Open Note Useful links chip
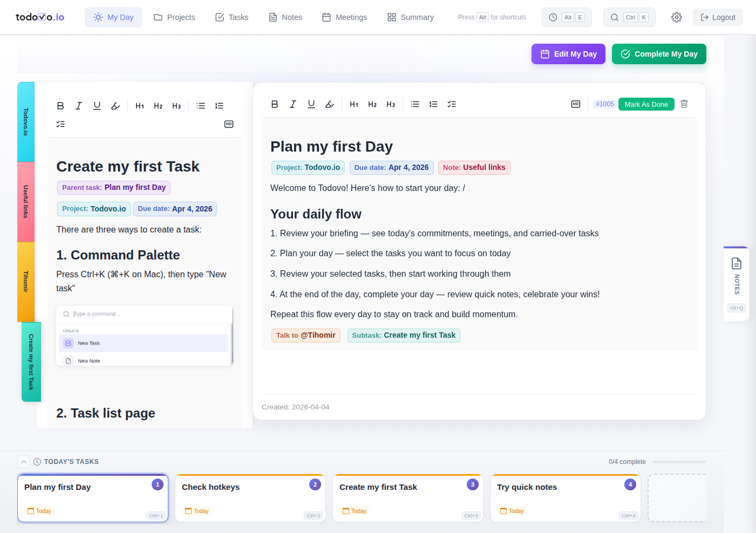The width and height of the screenshot is (756, 533). (x=474, y=168)
